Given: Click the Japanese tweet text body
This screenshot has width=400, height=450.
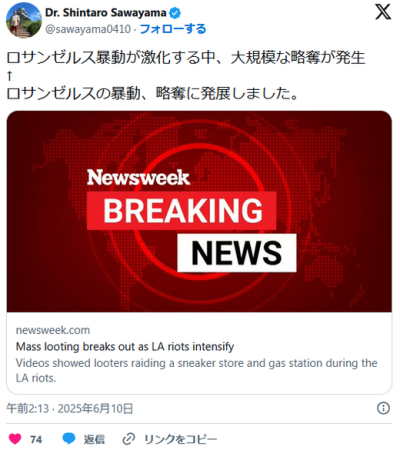Looking at the screenshot, I should 186,75.
